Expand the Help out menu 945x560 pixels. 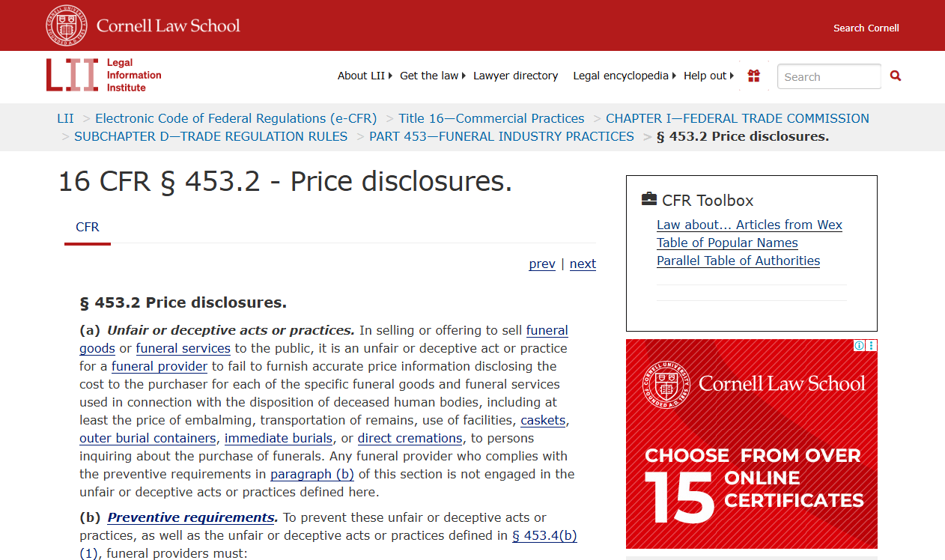pos(708,76)
